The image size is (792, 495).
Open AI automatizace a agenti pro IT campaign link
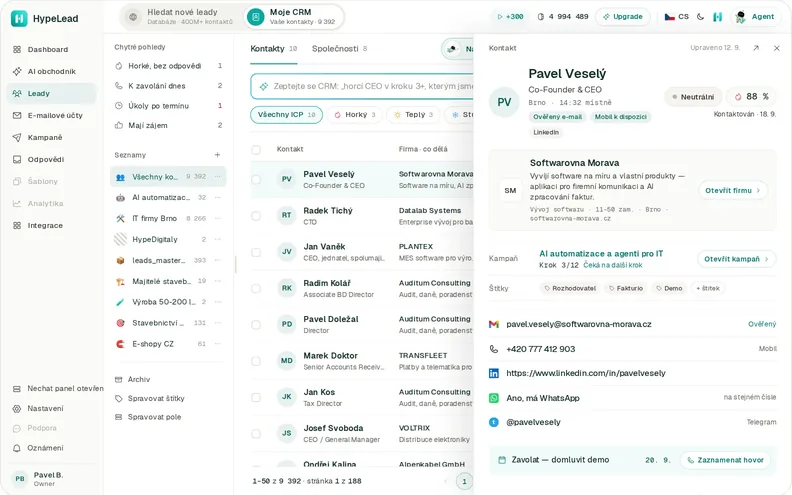pos(601,254)
